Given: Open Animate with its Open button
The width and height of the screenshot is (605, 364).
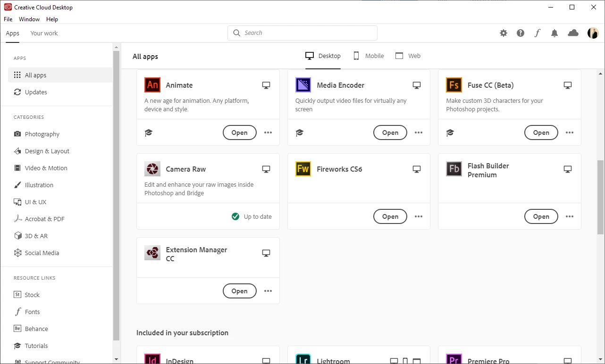Looking at the screenshot, I should coord(240,132).
